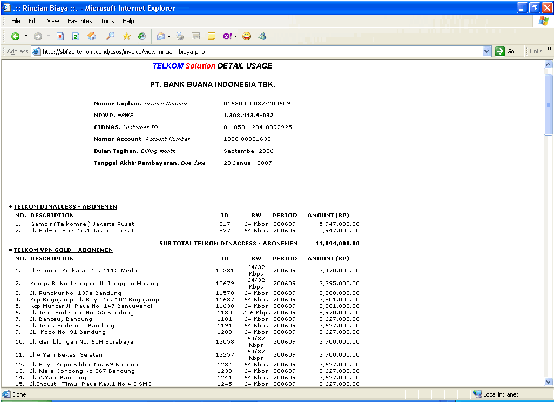Click the SUB TOTAL TELKOM DINACCESS - ABONEMEN text

(228, 243)
